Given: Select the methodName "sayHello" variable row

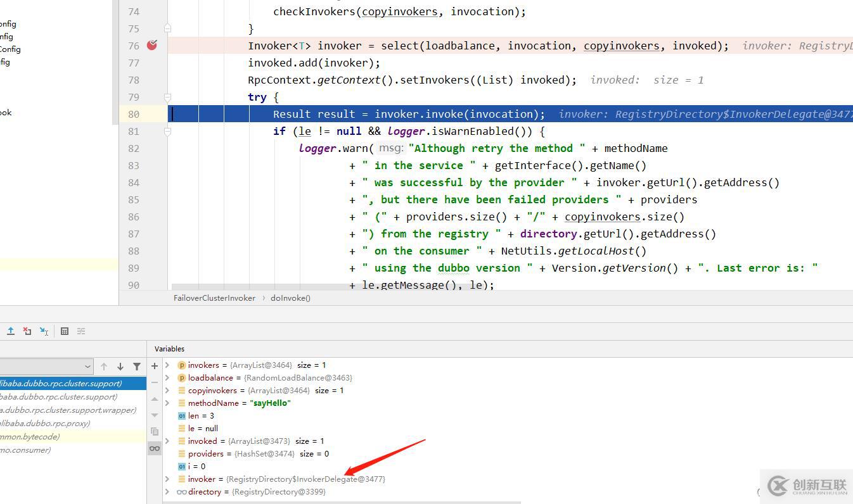Looking at the screenshot, I should pos(240,403).
